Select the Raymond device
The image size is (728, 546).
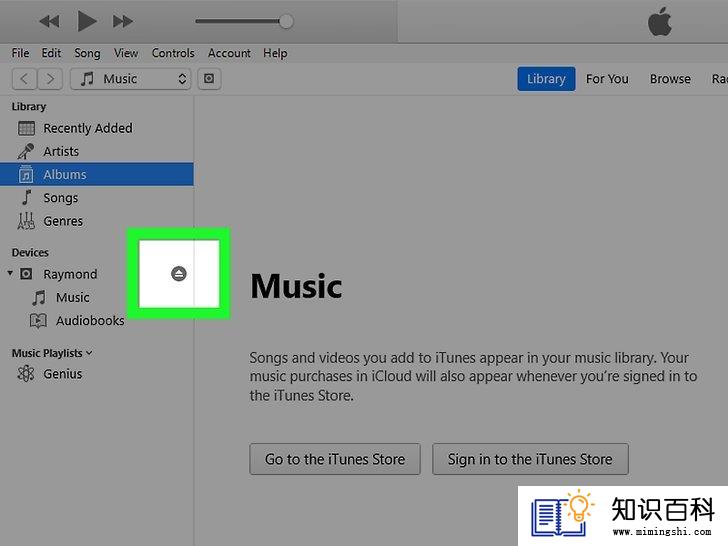coord(70,274)
